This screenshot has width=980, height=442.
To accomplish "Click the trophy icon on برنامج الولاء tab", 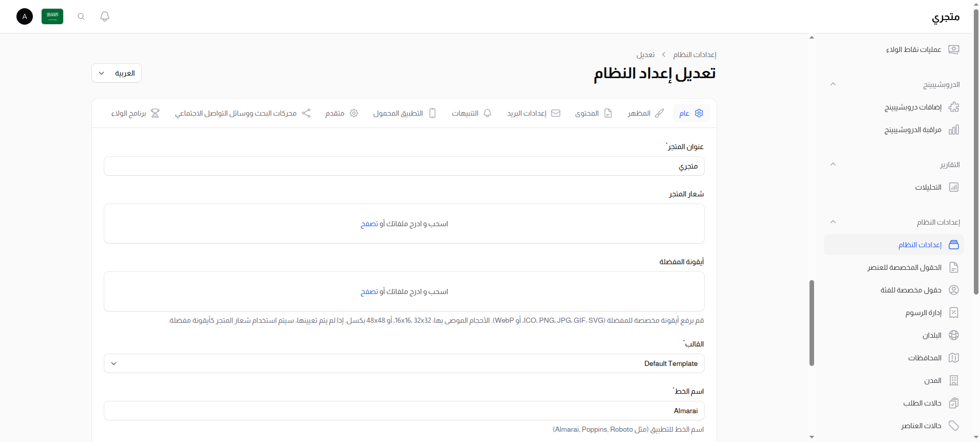I will (x=155, y=113).
